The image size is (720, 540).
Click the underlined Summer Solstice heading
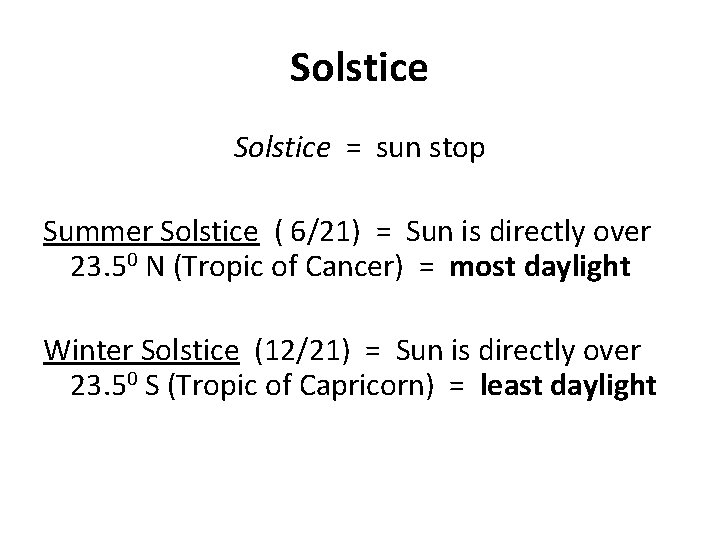coord(151,232)
